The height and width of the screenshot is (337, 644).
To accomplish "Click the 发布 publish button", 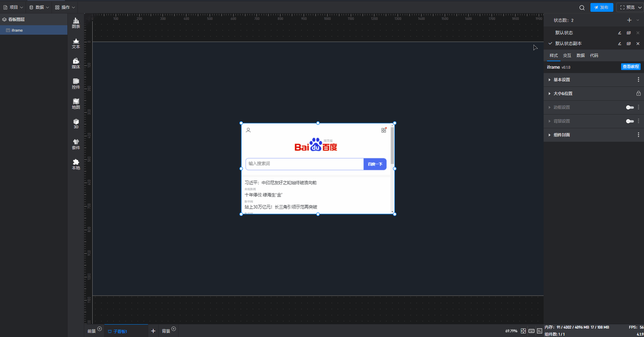I will (x=602, y=7).
